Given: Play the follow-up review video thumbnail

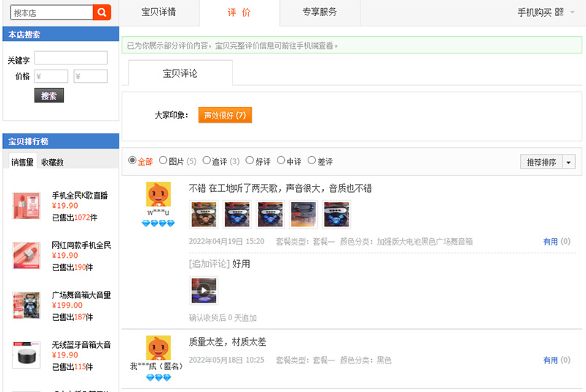Looking at the screenshot, I should point(204,290).
